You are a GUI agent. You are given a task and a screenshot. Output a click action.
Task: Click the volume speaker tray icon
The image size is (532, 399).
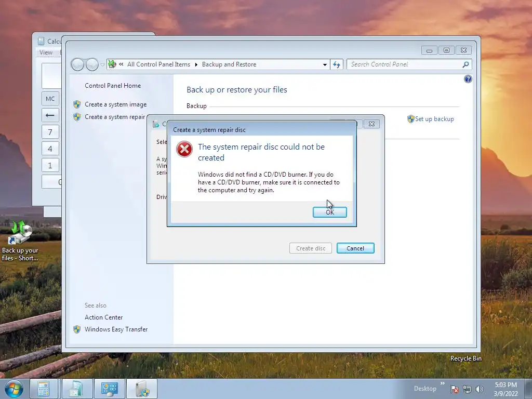[479, 389]
